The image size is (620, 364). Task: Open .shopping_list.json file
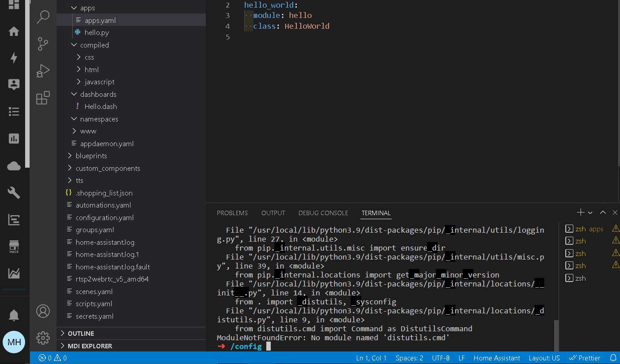pos(104,193)
